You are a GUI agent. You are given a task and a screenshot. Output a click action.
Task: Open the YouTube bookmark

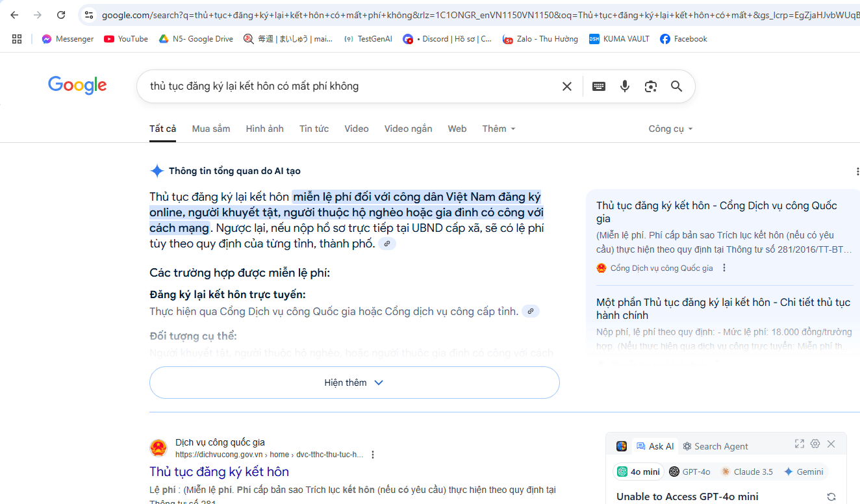pyautogui.click(x=126, y=39)
